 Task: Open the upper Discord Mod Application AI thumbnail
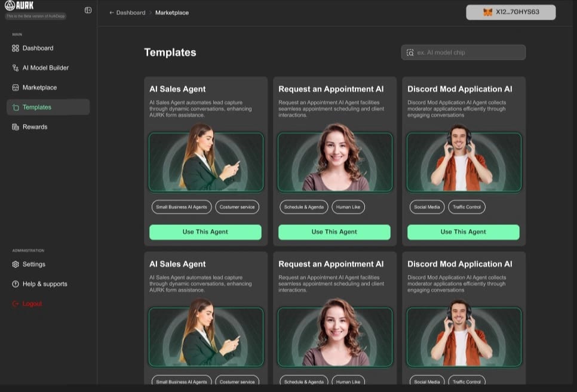(464, 158)
